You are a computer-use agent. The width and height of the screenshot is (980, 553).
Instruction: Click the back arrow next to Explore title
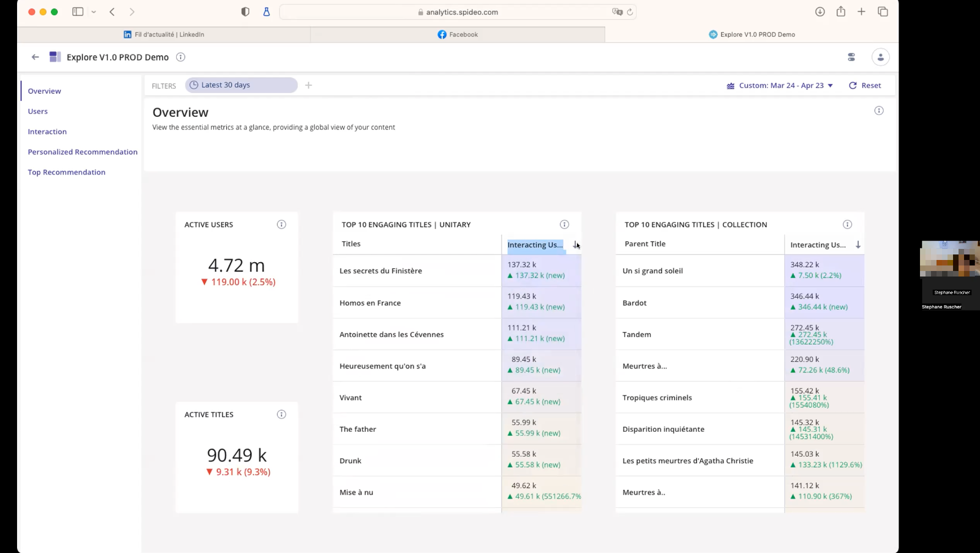(35, 57)
